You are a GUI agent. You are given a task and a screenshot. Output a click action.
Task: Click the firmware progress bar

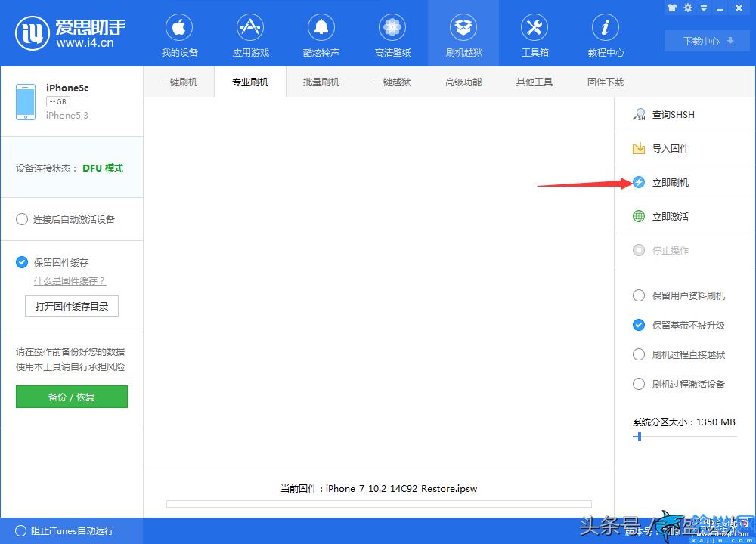click(x=379, y=504)
